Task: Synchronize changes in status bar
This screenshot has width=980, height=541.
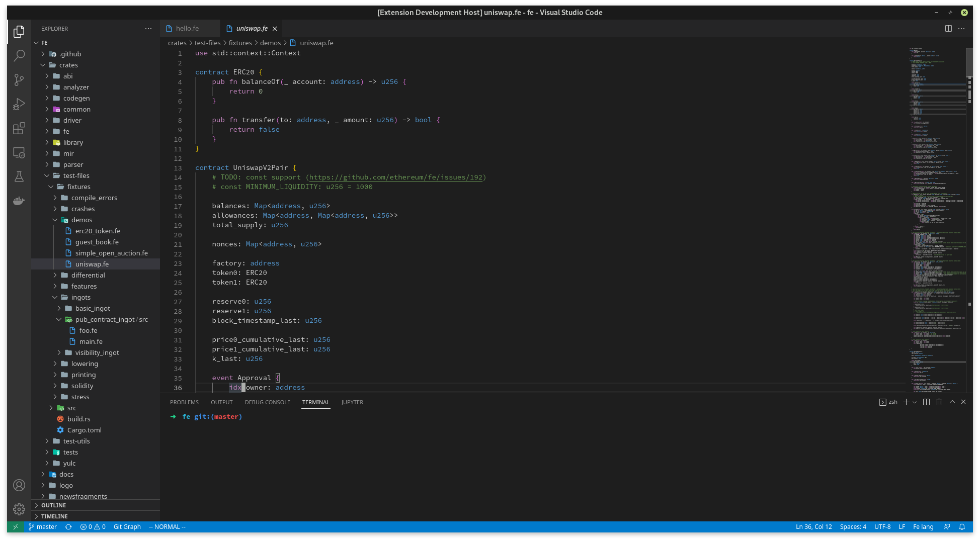Action: coord(68,527)
